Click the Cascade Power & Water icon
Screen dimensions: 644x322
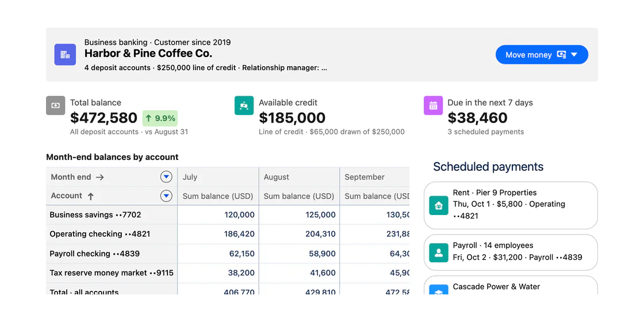tap(439, 290)
